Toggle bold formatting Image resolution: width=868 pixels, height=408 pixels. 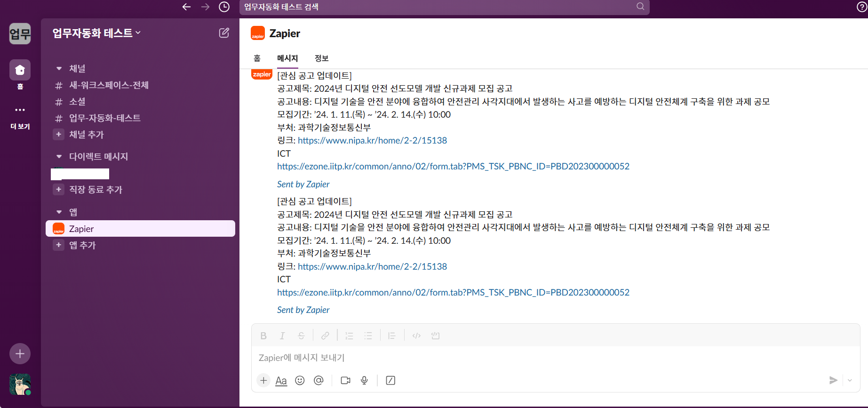pyautogui.click(x=263, y=336)
